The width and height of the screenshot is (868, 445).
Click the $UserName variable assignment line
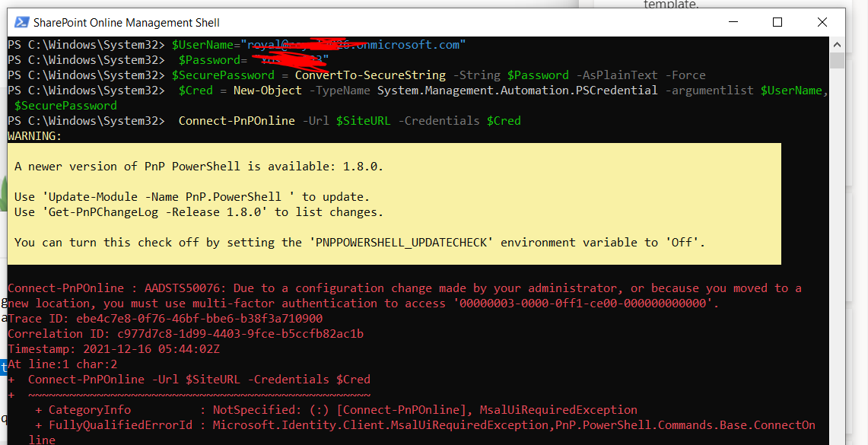(x=237, y=45)
